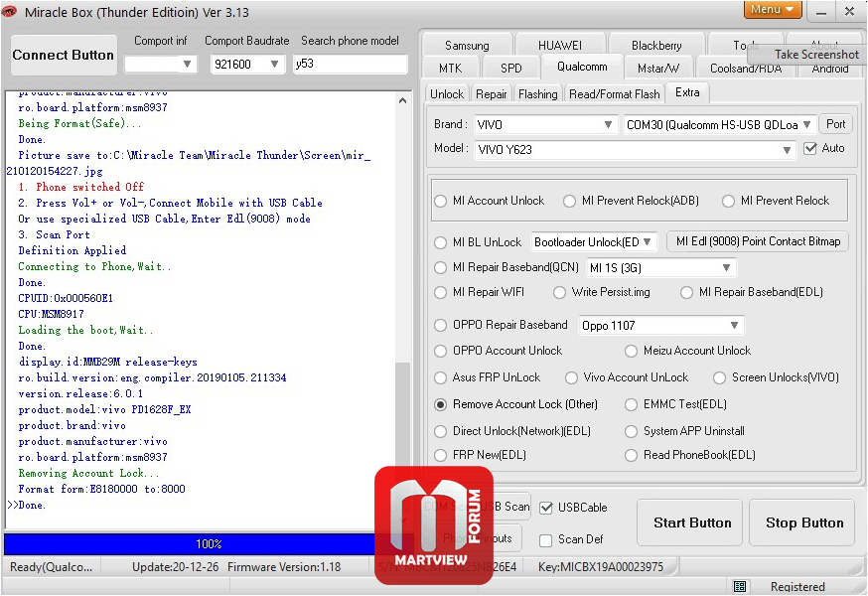Select Screen Unlocks(VIVO) radio button
Screen dimensions: 868x596
pyautogui.click(x=720, y=377)
